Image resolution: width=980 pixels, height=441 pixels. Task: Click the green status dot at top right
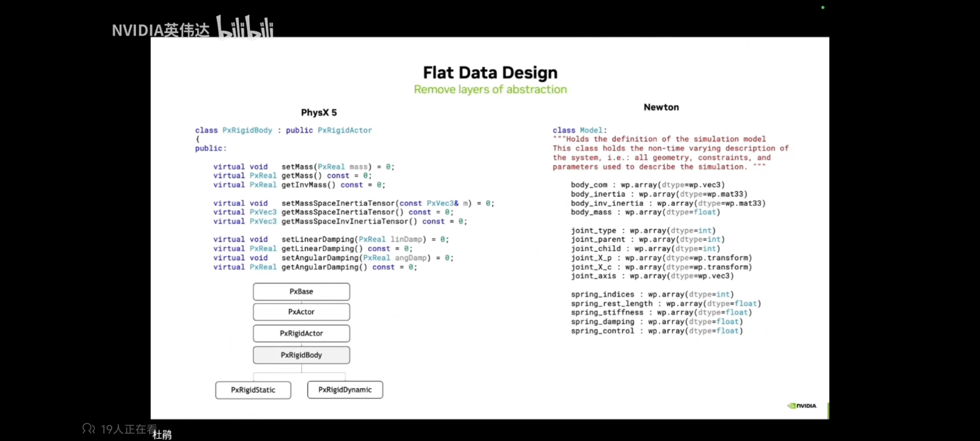[822, 8]
